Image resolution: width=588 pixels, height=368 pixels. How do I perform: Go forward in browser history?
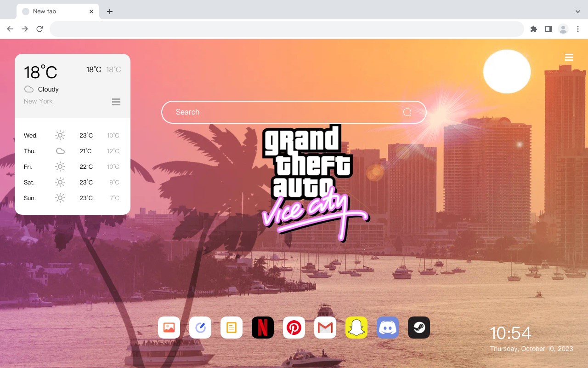[25, 29]
